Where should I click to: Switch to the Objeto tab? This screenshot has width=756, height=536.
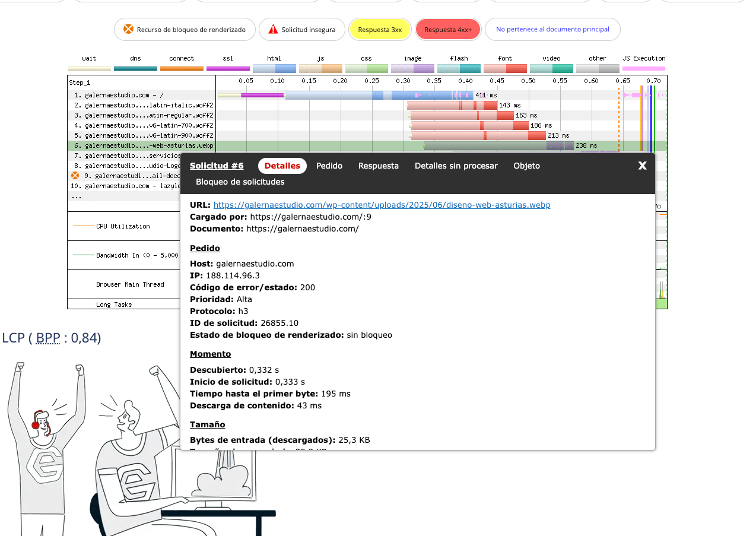tap(527, 166)
